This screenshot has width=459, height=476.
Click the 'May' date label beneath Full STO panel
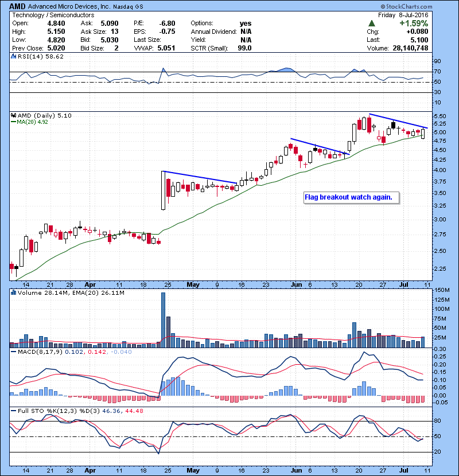[193, 470]
